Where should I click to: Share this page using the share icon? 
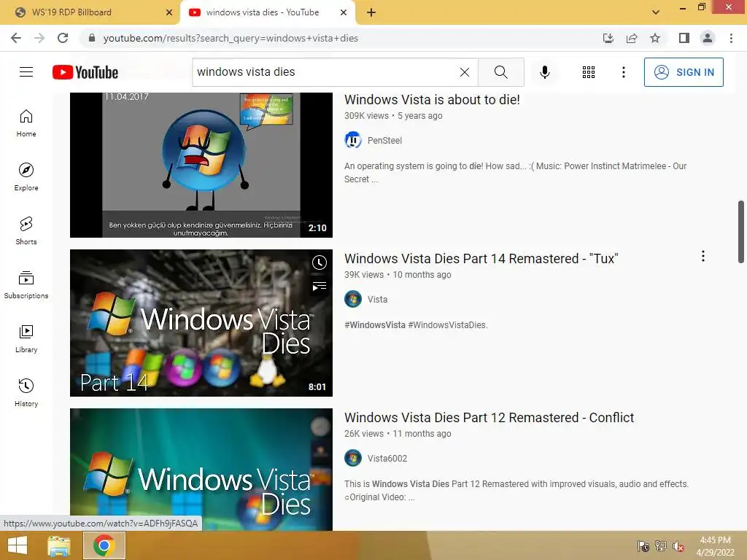(x=632, y=38)
